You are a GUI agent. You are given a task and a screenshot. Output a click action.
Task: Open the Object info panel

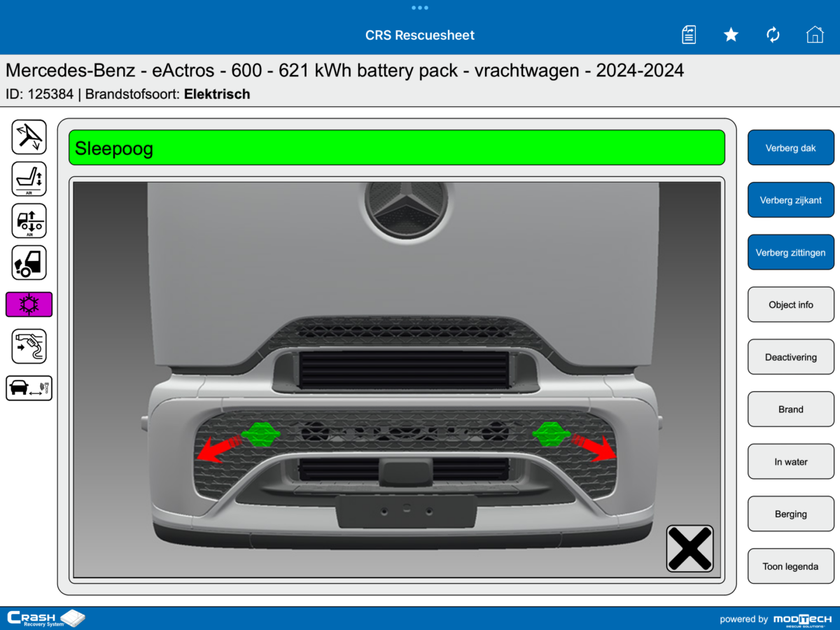tap(791, 304)
